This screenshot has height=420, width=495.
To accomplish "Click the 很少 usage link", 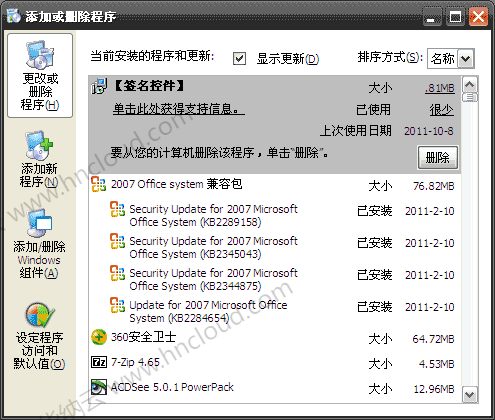I will click(442, 110).
